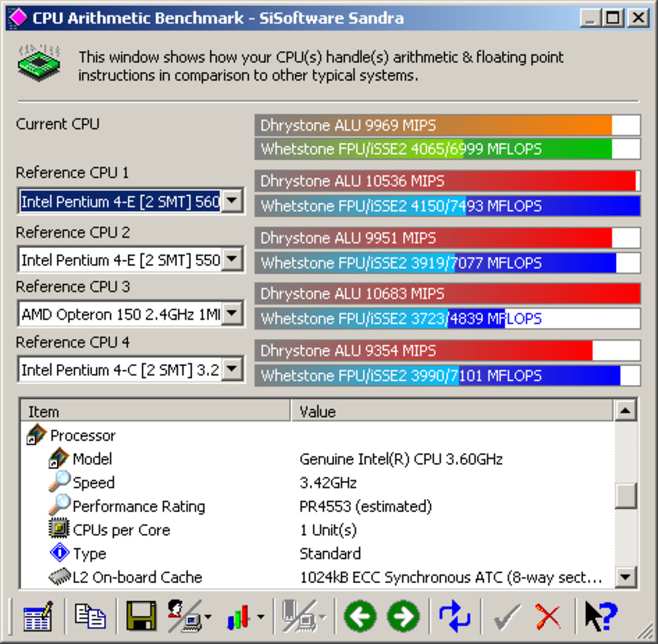Click value 'PR4553 (estimated)'
Image resolution: width=658 pixels, height=644 pixels.
pyautogui.click(x=366, y=506)
